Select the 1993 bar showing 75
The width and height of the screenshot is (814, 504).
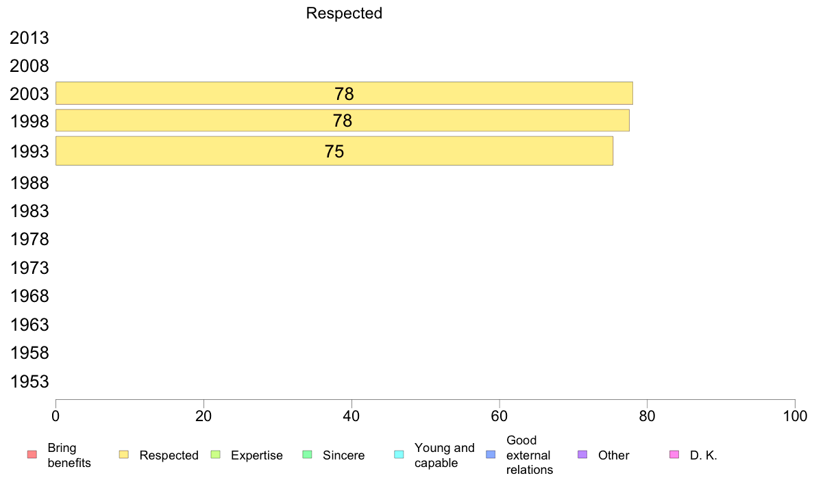334,151
